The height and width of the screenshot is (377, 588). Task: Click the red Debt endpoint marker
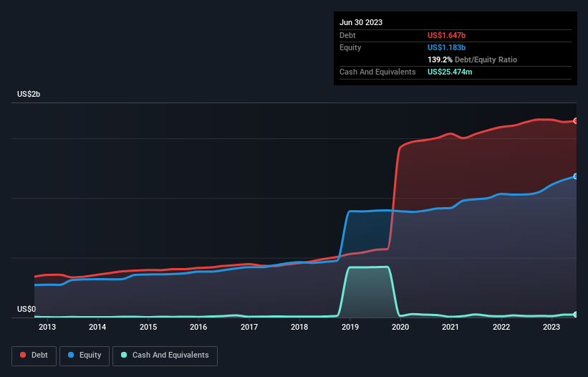[x=576, y=121]
